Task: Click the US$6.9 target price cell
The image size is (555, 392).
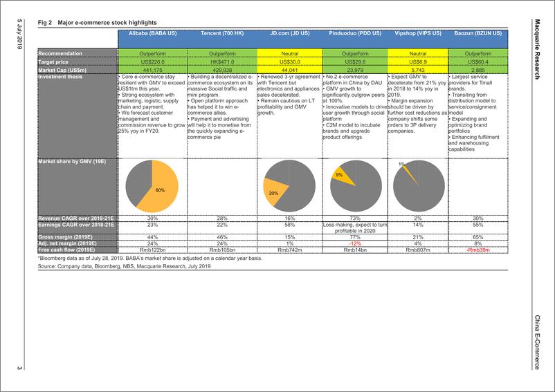Action: pos(418,62)
